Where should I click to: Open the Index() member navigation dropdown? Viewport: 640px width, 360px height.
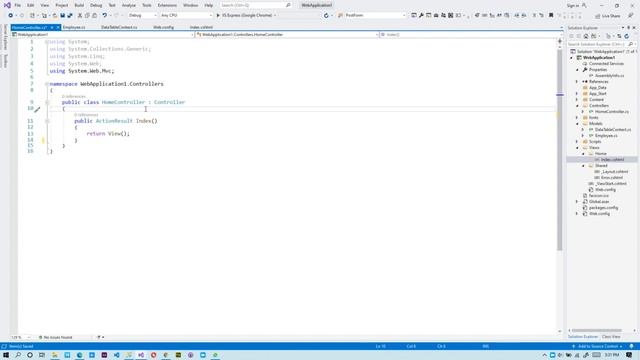[471, 35]
